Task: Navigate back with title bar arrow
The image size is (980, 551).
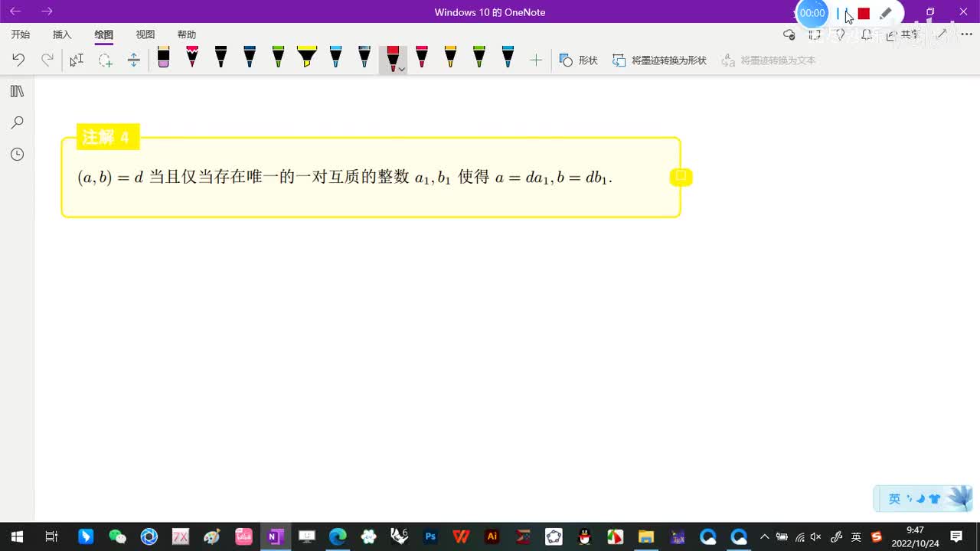Action: (x=15, y=11)
